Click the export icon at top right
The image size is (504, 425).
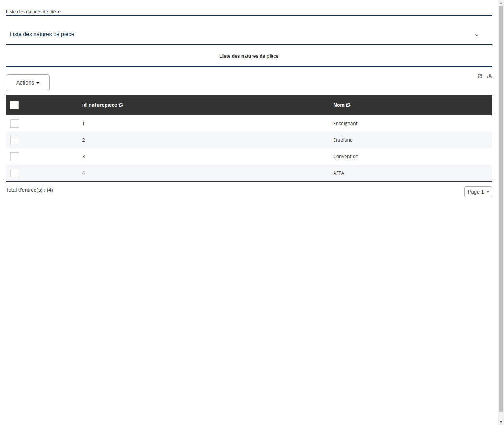489,76
